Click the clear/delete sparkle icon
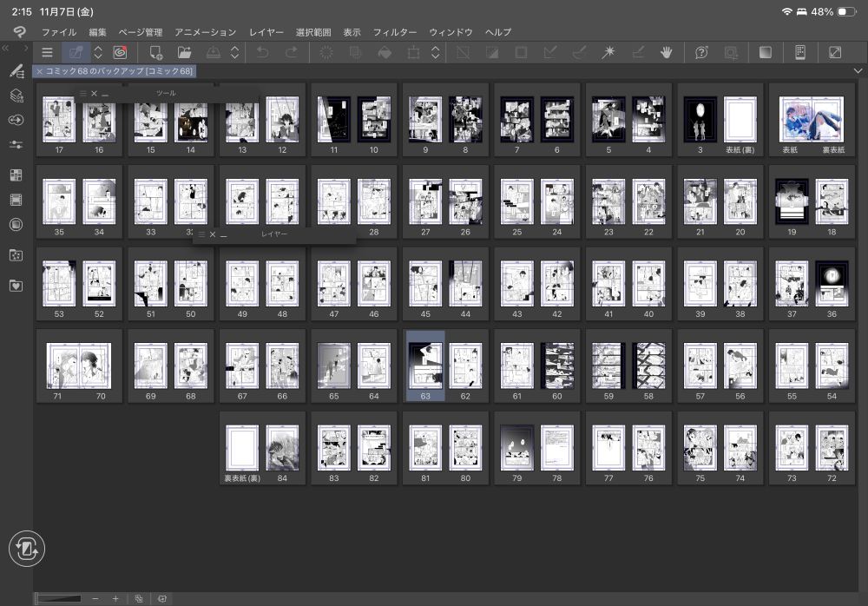Image resolution: width=868 pixels, height=606 pixels. (x=326, y=53)
